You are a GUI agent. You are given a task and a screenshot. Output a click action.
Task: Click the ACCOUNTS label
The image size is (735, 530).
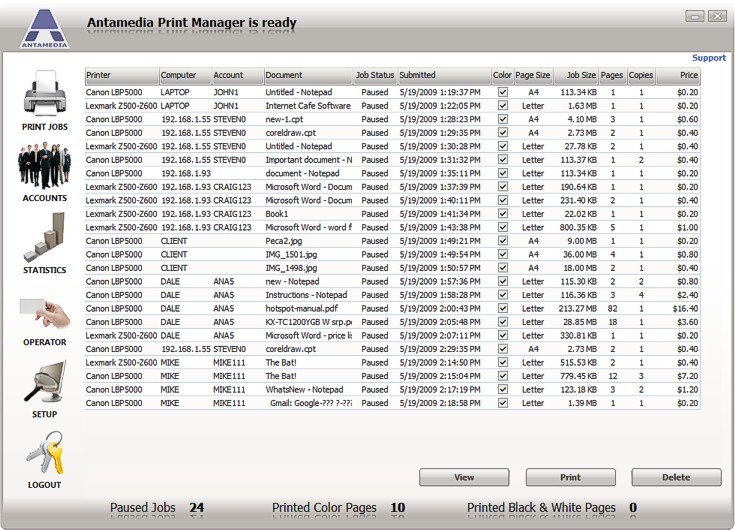[x=45, y=198]
